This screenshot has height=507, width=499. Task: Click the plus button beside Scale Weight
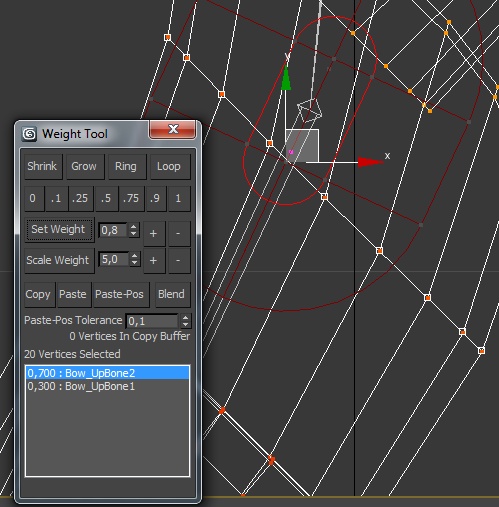154,261
